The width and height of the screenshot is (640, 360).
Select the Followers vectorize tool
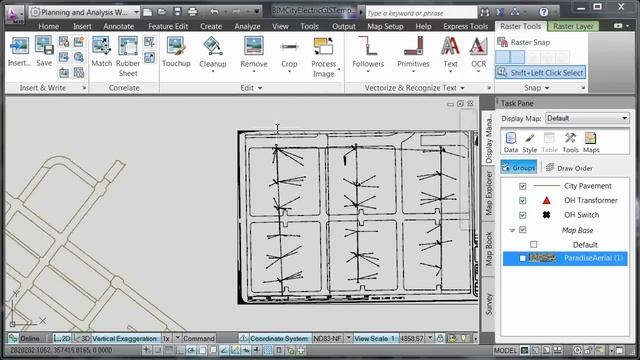pos(368,46)
